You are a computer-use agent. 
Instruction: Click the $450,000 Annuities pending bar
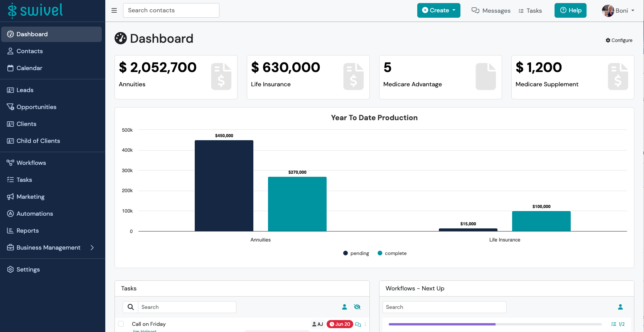click(x=224, y=186)
